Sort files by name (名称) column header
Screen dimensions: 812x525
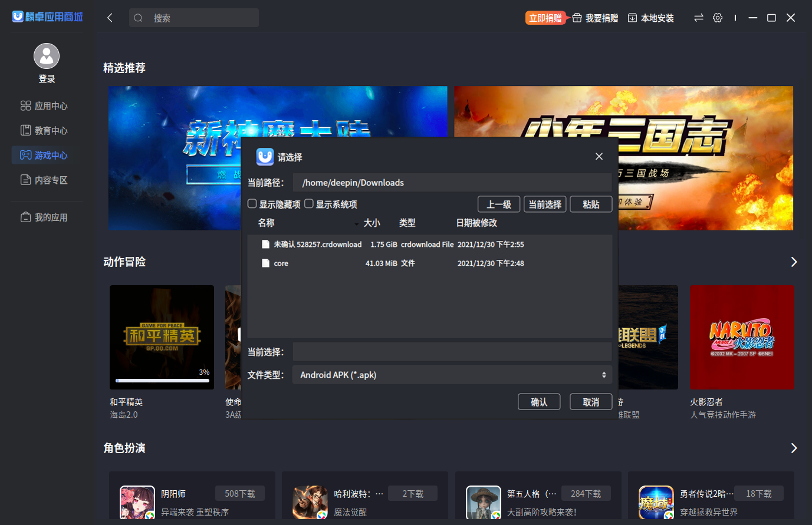coord(267,223)
